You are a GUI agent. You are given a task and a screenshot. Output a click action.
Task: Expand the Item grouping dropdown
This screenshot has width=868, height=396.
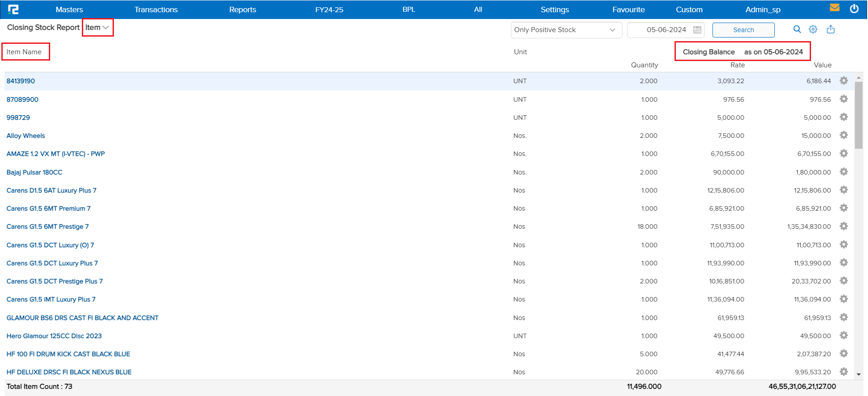[x=97, y=28]
